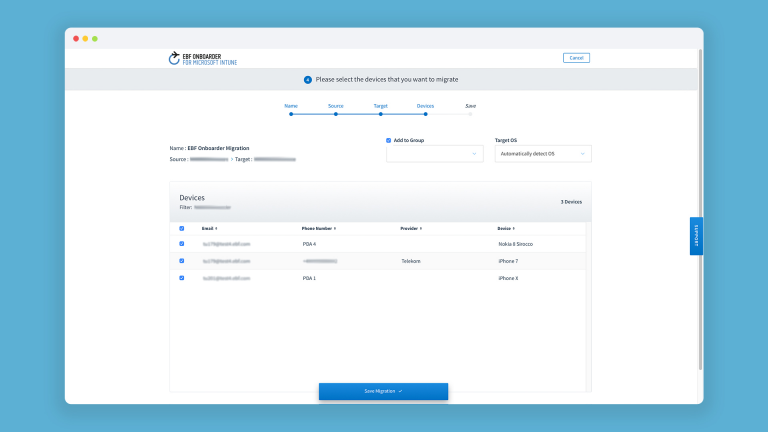Screen dimensions: 768x432
Task: Click the green maximize window button
Action: pyautogui.click(x=95, y=39)
